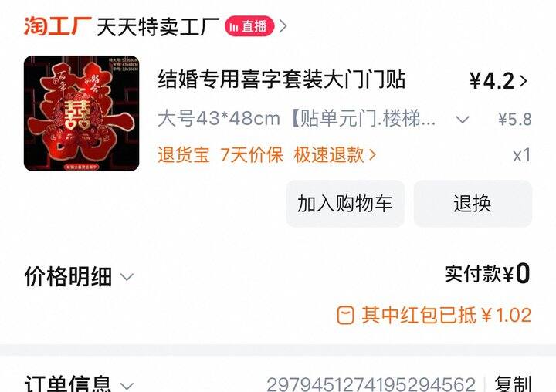Viewport: 556px width, 392px height.
Task: Tap the 其中红包已抵 ¥1.02 text
Action: (446, 315)
